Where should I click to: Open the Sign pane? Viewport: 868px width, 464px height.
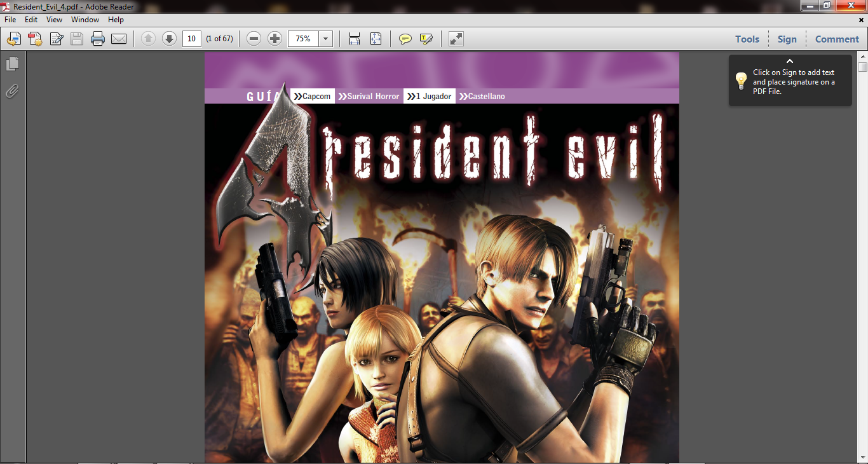pos(787,39)
